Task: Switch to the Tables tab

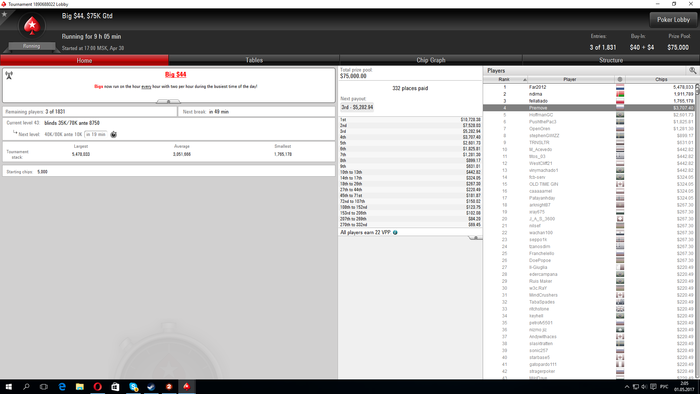Action: [x=254, y=60]
